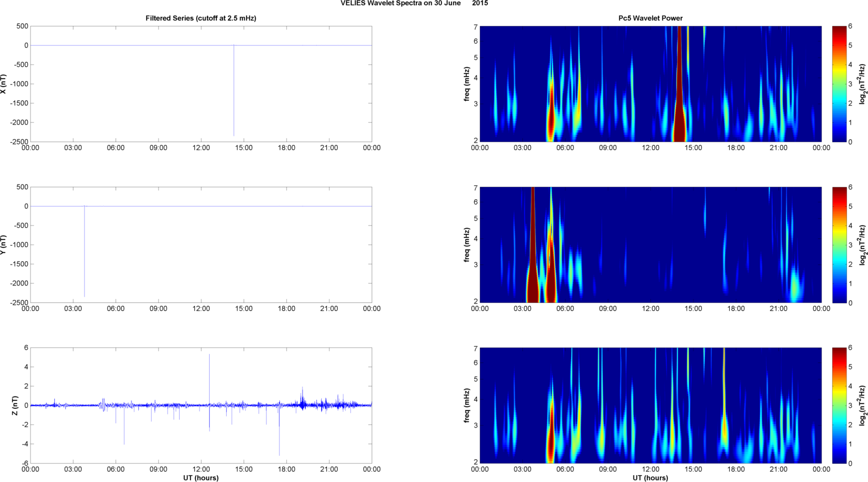The width and height of the screenshot is (868, 482).
Task: Click the middle spectrogram's color bar
Action: coord(839,245)
